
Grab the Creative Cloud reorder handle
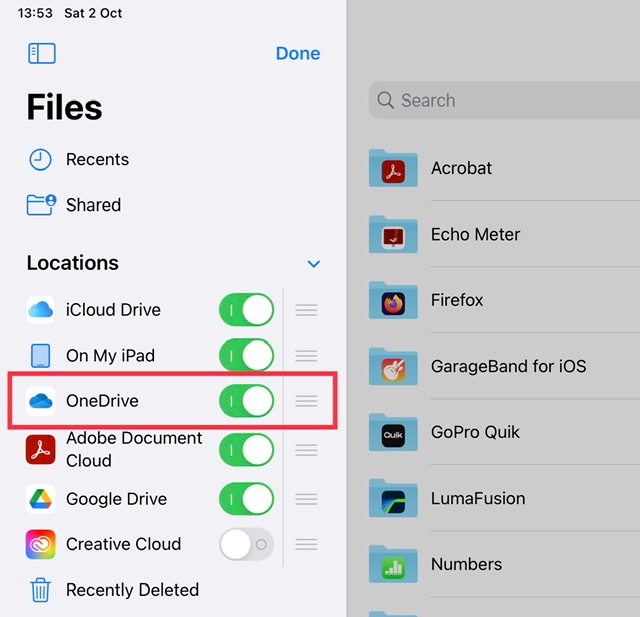(x=306, y=544)
